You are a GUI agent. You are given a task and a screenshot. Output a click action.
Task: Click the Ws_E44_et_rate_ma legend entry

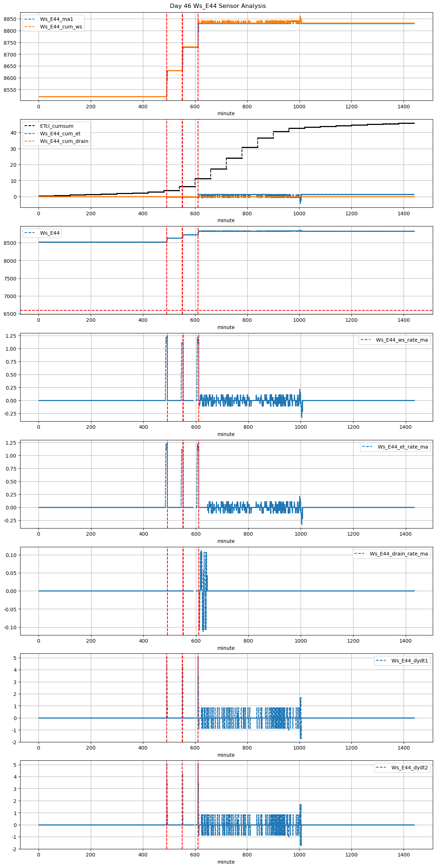point(403,447)
